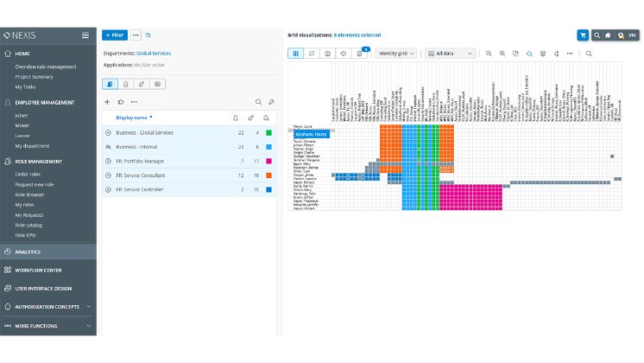Click the search icon above role list
This screenshot has width=644, height=363.
[259, 101]
